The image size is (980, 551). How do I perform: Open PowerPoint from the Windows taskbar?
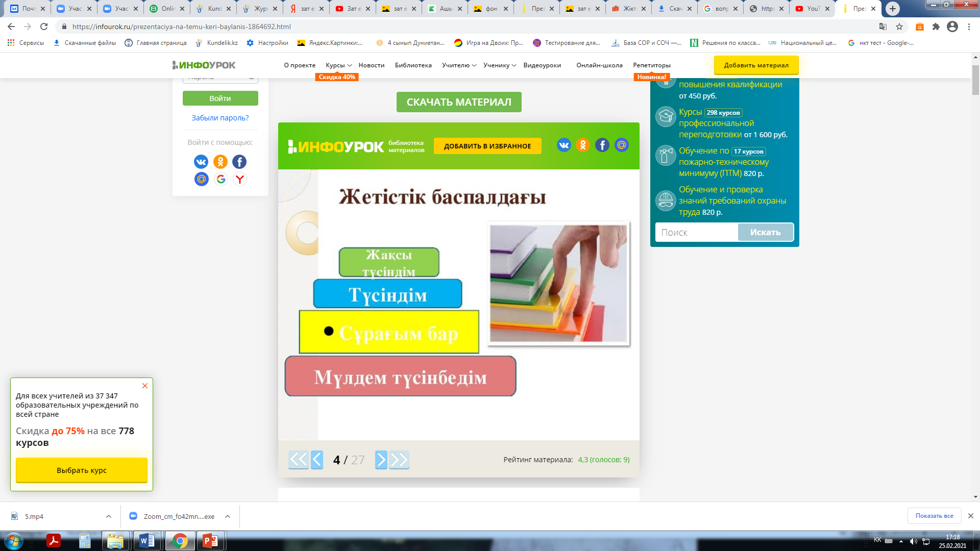coord(210,541)
